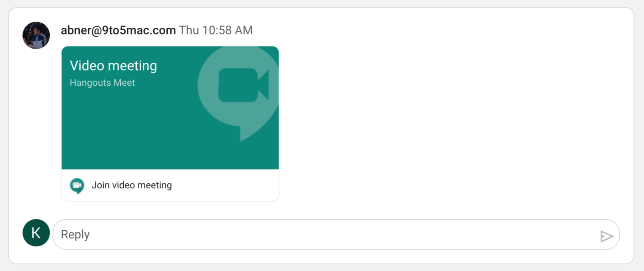644x271 pixels.
Task: Click the green K avatar
Action: 36,233
